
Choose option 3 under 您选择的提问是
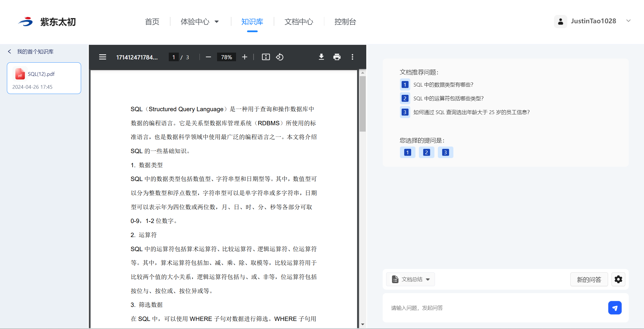tap(445, 152)
